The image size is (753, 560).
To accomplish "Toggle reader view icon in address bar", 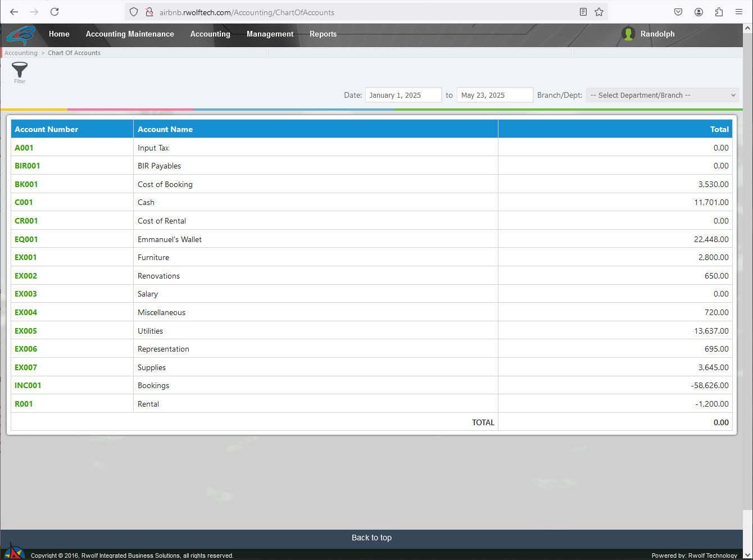I will [x=583, y=12].
